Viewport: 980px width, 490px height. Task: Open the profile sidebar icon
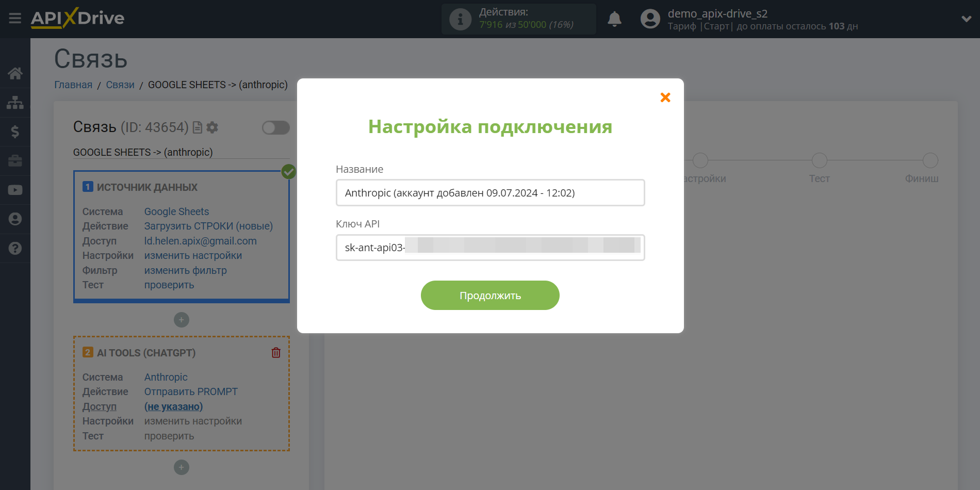[x=15, y=219]
